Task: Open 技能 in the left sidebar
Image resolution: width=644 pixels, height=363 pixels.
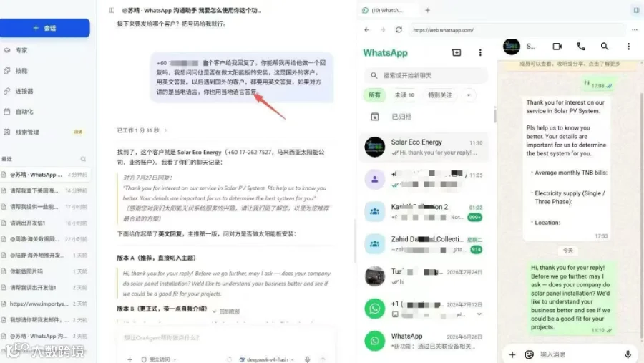Action: (21, 71)
